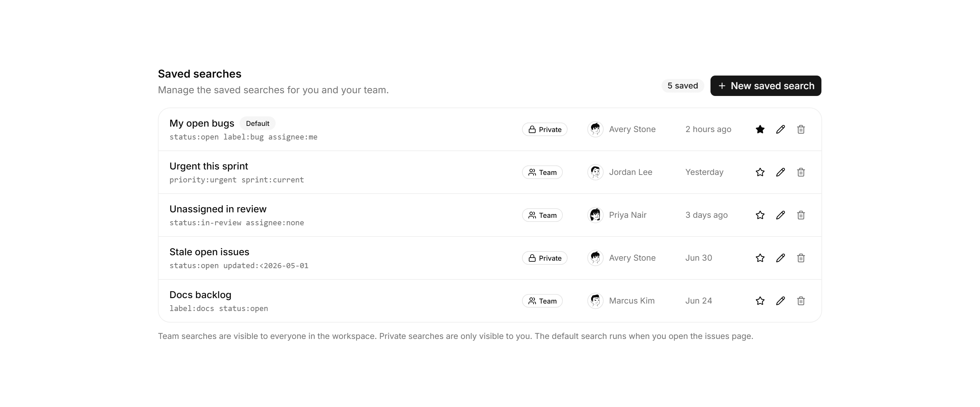Click the Jun 30 date
The width and height of the screenshot is (980, 407).
point(699,258)
